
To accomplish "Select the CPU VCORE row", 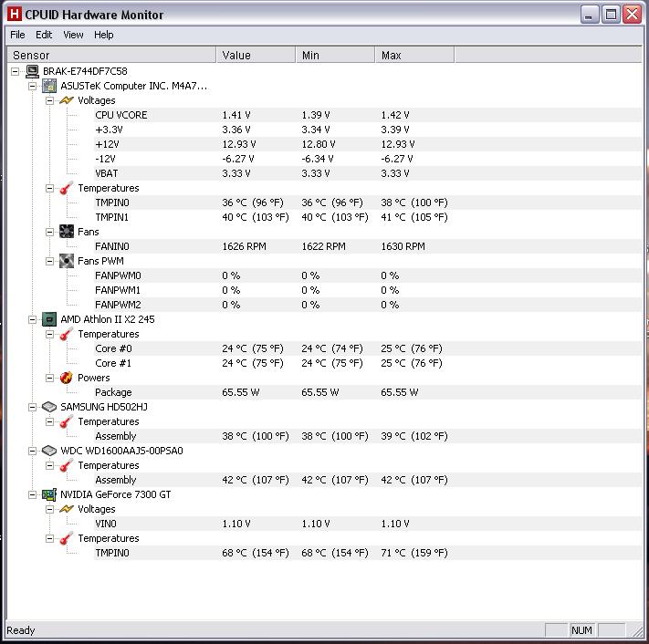I will (x=368, y=115).
